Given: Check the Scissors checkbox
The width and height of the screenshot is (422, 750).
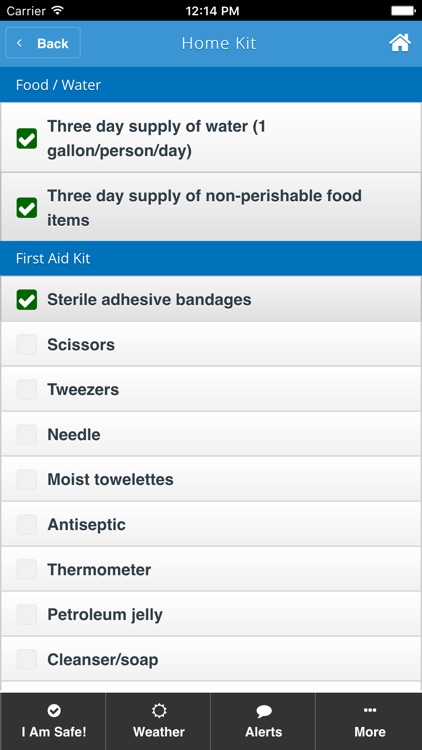Looking at the screenshot, I should [27, 344].
